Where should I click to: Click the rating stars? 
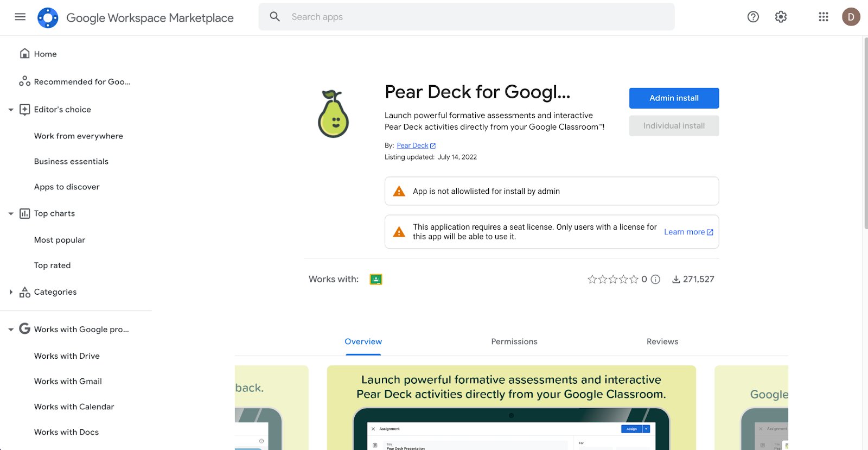(x=613, y=280)
